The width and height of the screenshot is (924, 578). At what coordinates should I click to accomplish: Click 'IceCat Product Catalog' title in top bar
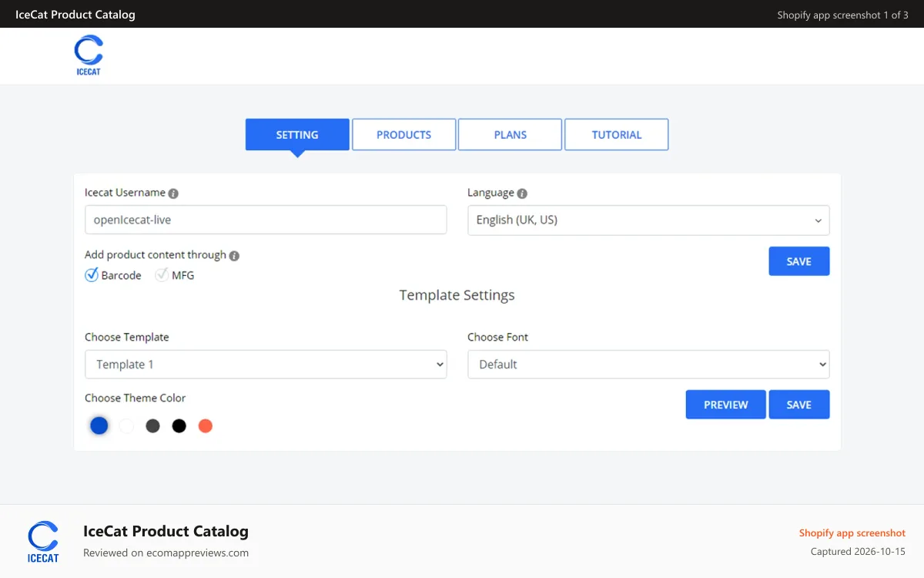75,15
